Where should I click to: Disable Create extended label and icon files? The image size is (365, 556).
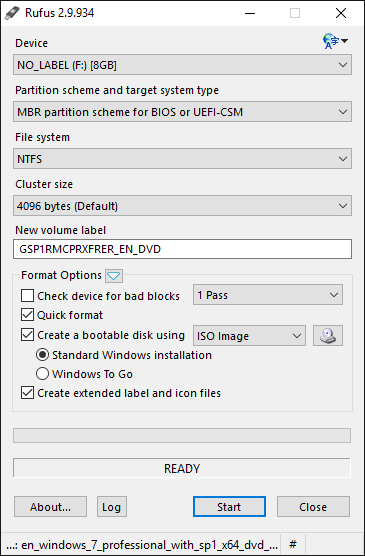[27, 393]
